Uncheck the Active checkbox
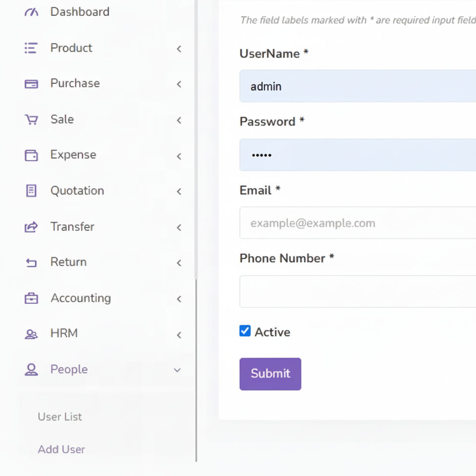 pyautogui.click(x=245, y=331)
